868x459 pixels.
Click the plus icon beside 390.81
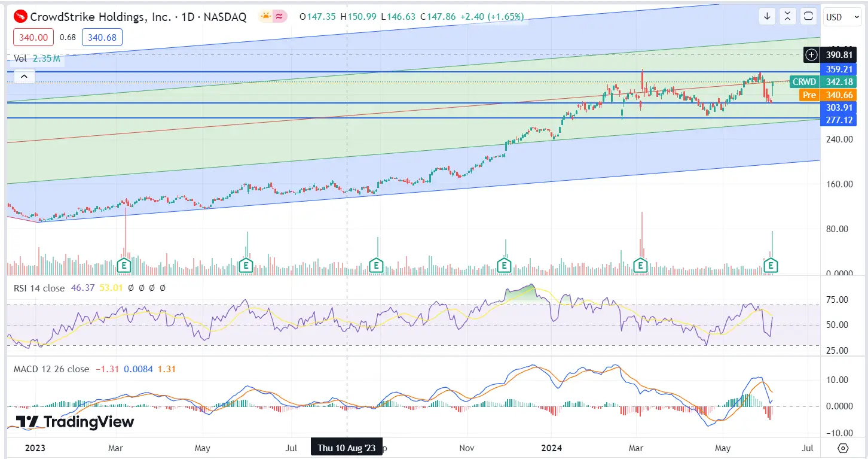(812, 55)
